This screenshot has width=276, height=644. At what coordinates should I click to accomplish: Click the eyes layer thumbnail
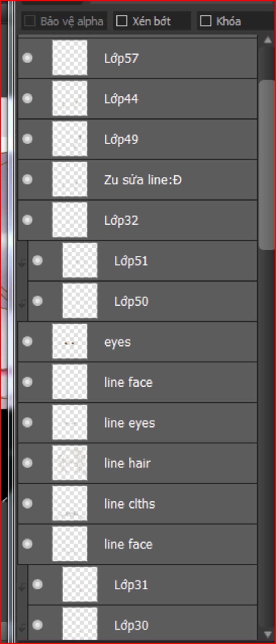coord(70,341)
